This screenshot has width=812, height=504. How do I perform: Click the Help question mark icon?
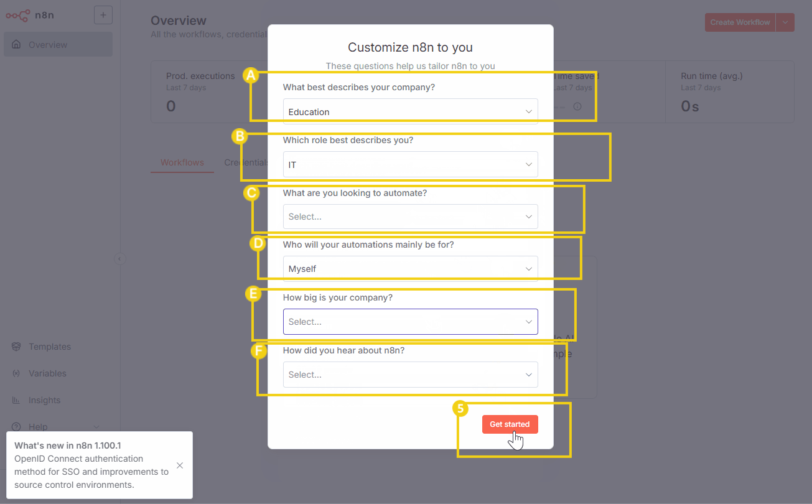15,427
